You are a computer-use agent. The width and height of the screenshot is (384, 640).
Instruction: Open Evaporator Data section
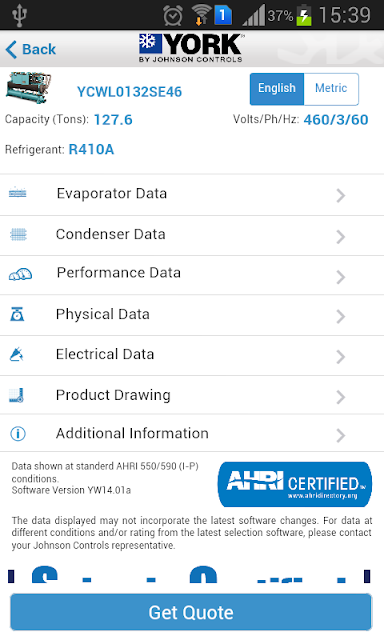pyautogui.click(x=192, y=195)
